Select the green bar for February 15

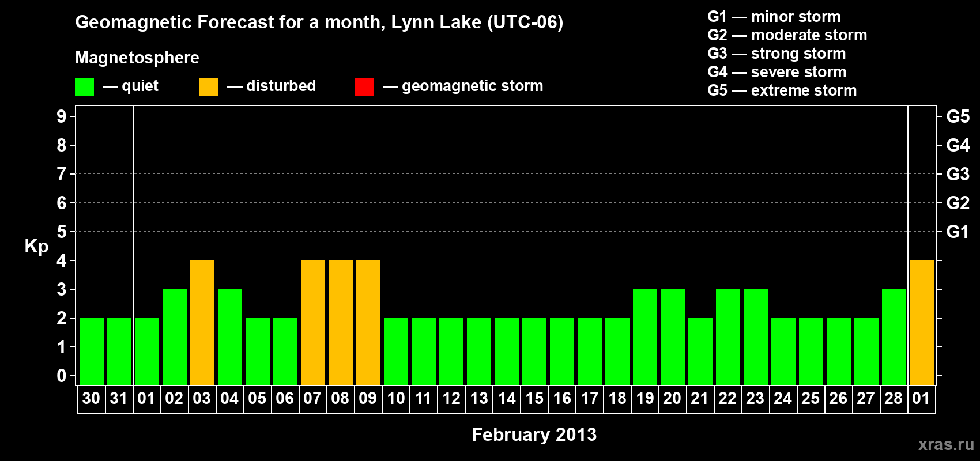point(534,352)
